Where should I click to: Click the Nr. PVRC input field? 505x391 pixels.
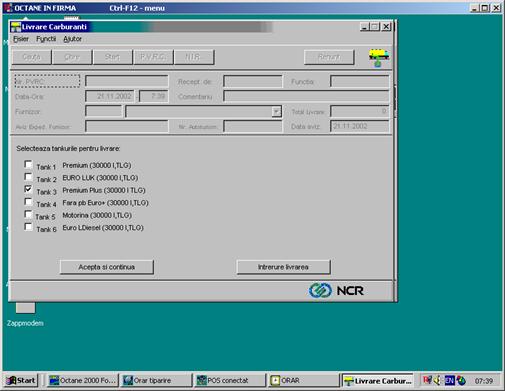[127, 81]
